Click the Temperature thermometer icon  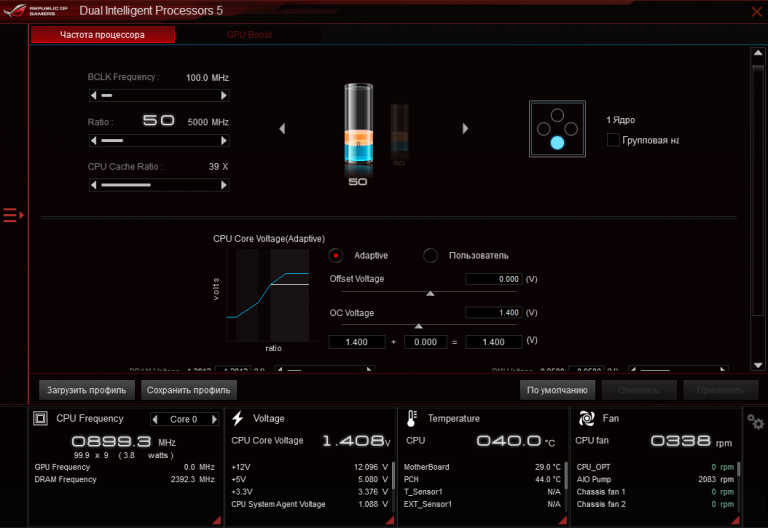[x=411, y=419]
